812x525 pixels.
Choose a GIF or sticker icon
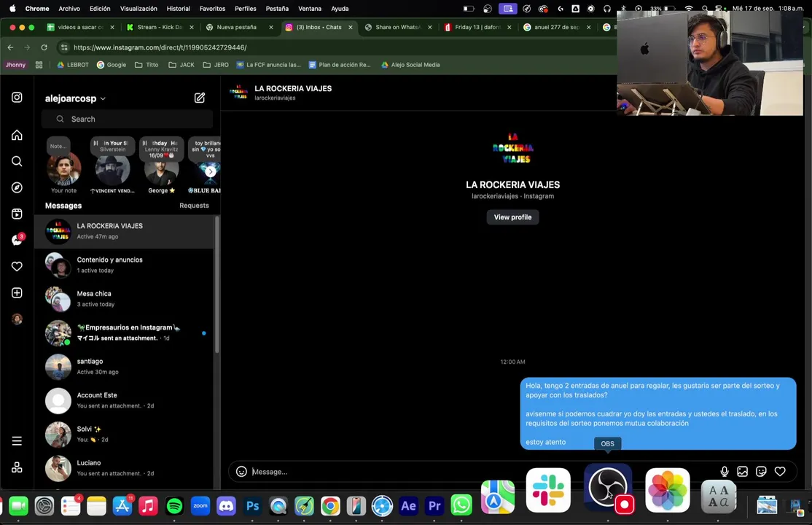coord(761,471)
